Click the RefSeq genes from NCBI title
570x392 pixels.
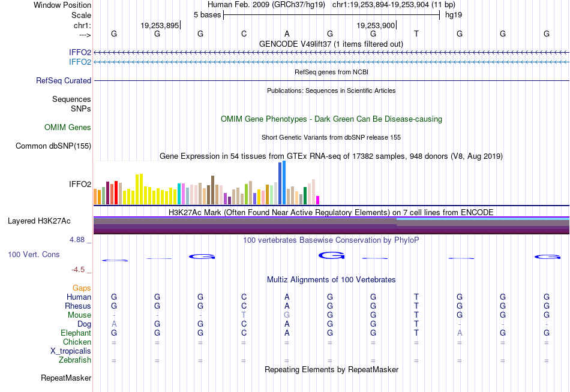(x=331, y=72)
